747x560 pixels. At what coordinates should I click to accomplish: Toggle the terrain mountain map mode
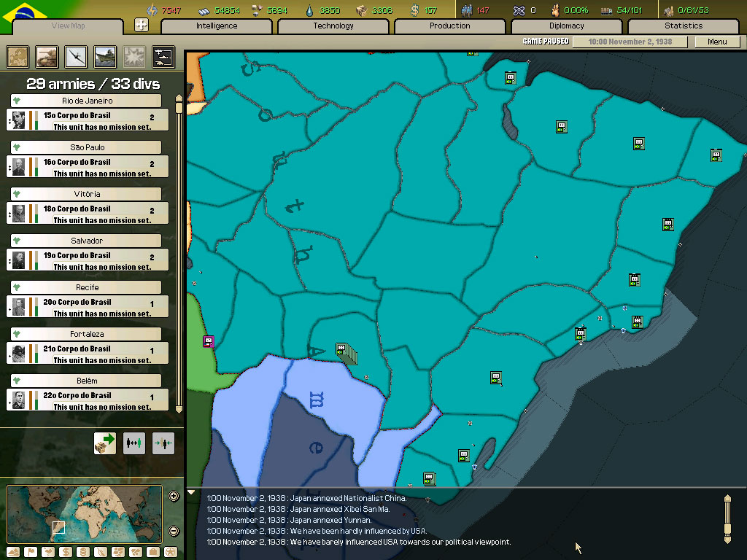[x=13, y=552]
